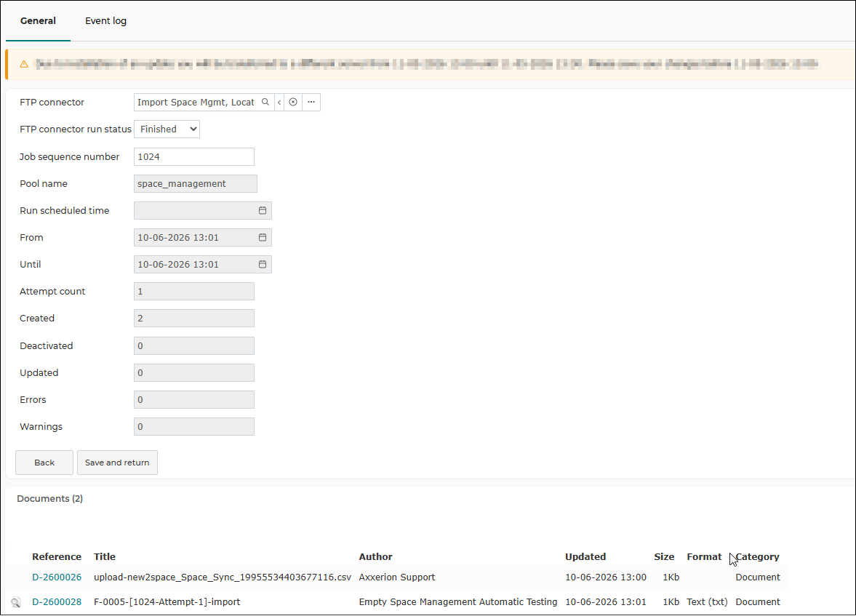Open the Until date calendar picker

[263, 264]
